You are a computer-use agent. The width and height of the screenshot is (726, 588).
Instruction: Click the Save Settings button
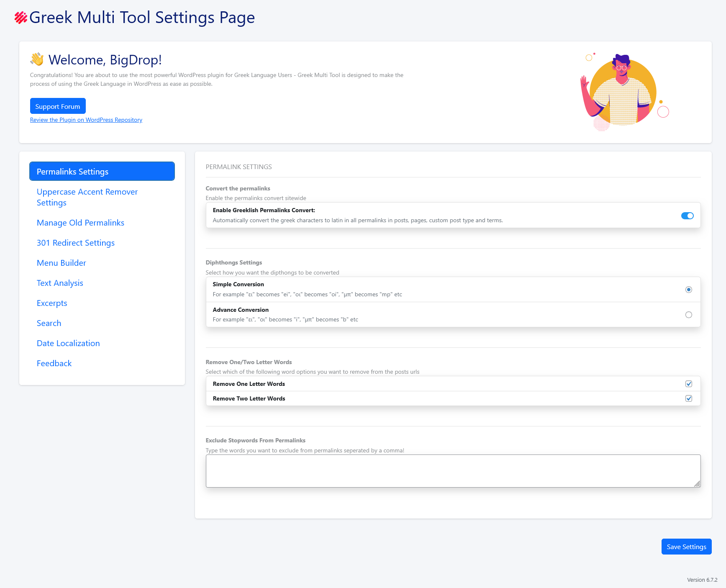[686, 547]
